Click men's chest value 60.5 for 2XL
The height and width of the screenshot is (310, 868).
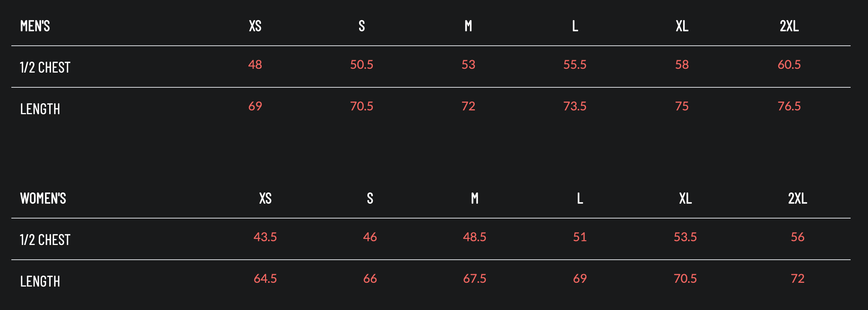[789, 65]
